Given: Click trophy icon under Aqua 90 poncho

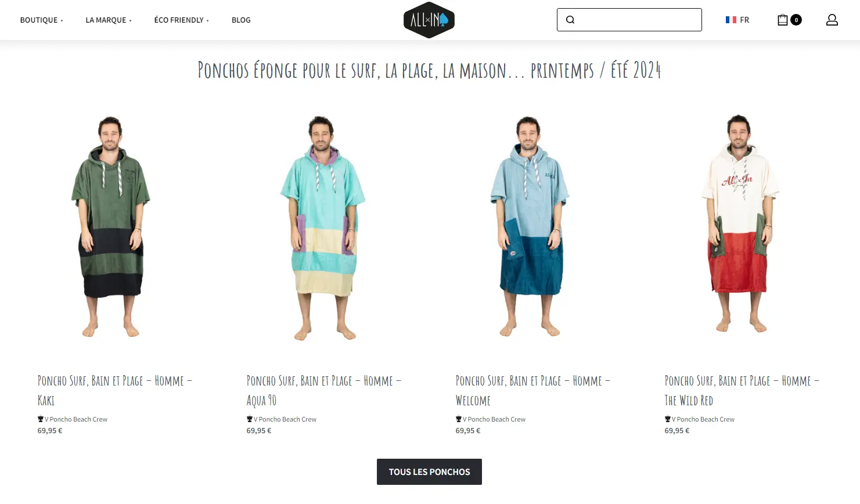Looking at the screenshot, I should click(x=250, y=419).
